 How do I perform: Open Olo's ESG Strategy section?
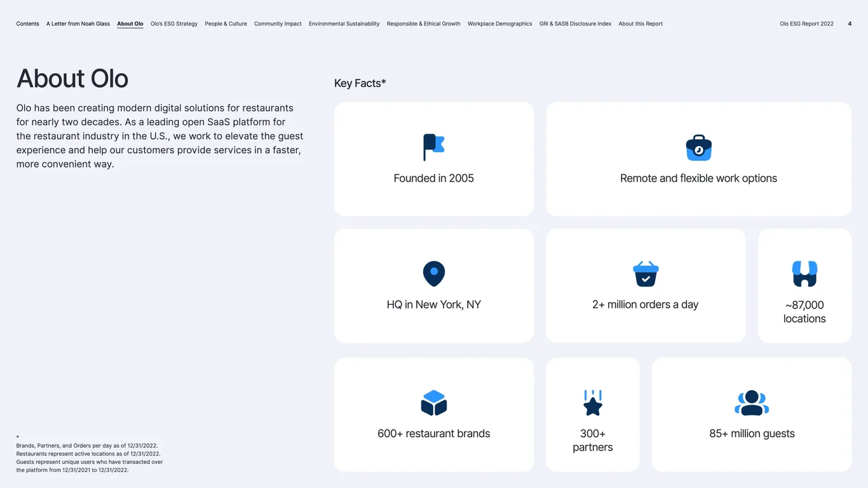pos(174,24)
